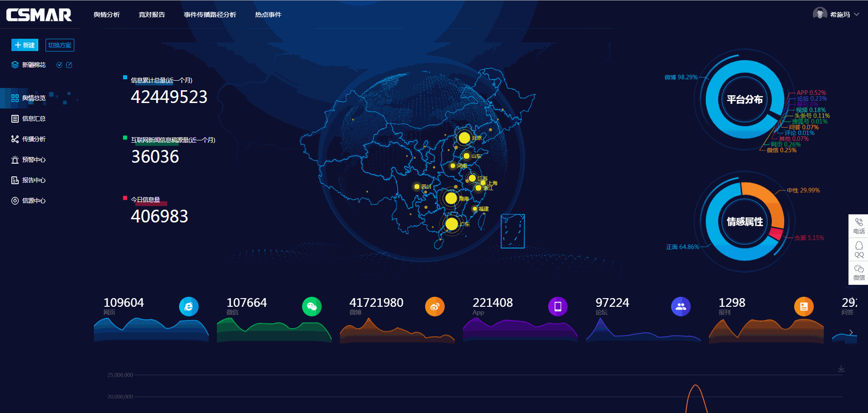The image size is (868, 413).
Task: Open 切换方案 scheme switcher
Action: tap(60, 45)
